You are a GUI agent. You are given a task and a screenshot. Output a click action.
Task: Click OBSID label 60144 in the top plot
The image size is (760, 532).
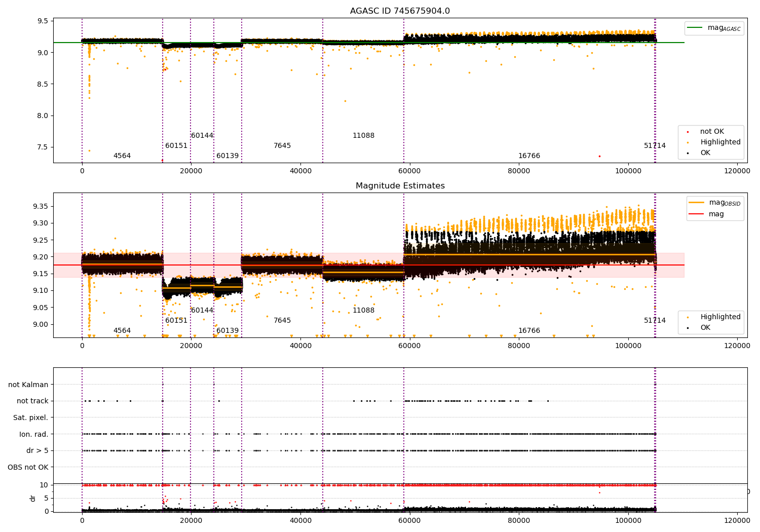(202, 136)
